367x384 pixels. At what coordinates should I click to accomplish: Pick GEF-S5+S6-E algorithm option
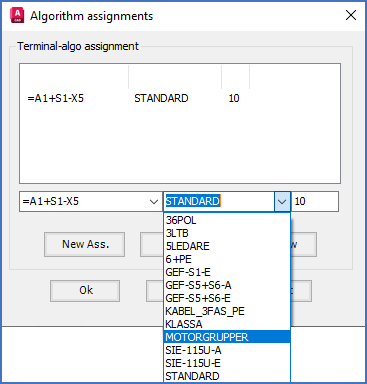pos(227,298)
